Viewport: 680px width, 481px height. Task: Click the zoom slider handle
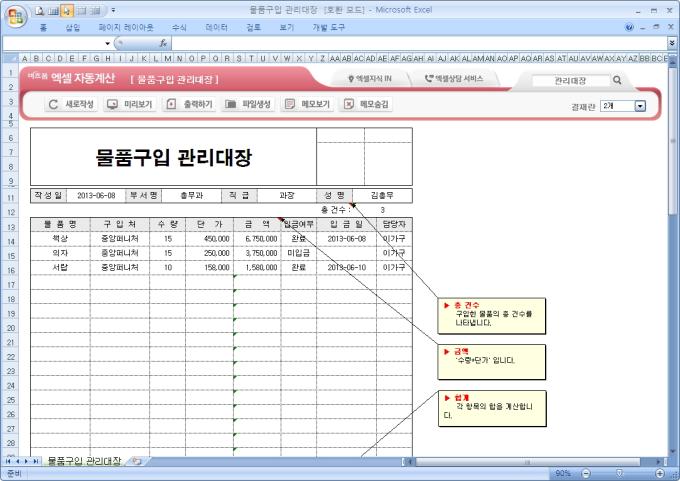[x=619, y=473]
